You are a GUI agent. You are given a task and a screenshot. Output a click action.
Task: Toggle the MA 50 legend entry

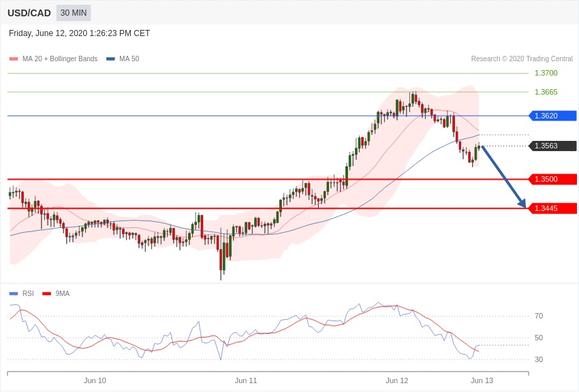tap(123, 59)
